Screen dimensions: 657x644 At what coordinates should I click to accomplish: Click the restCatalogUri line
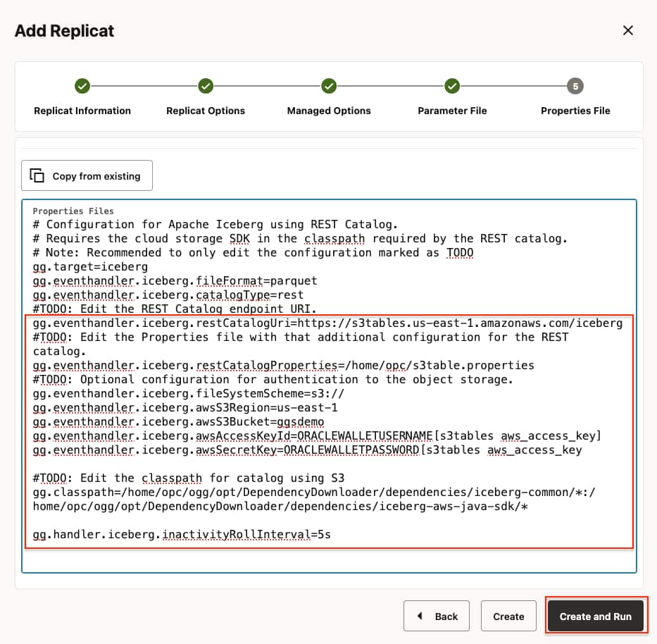tap(327, 323)
